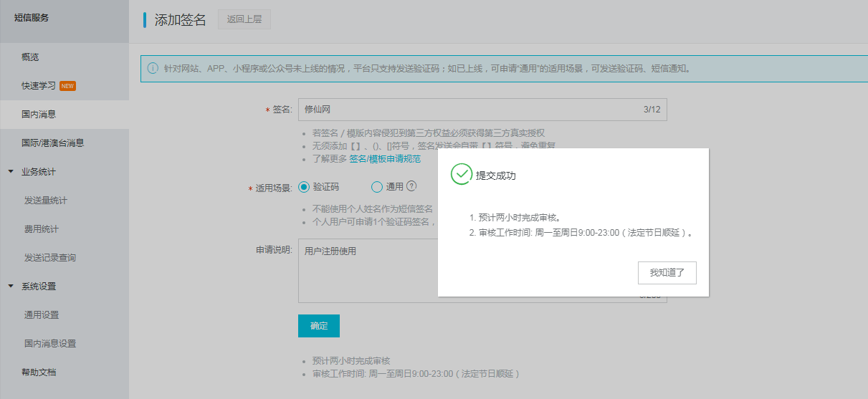Select the 通用 radio button
The image size is (868, 399).
(377, 187)
